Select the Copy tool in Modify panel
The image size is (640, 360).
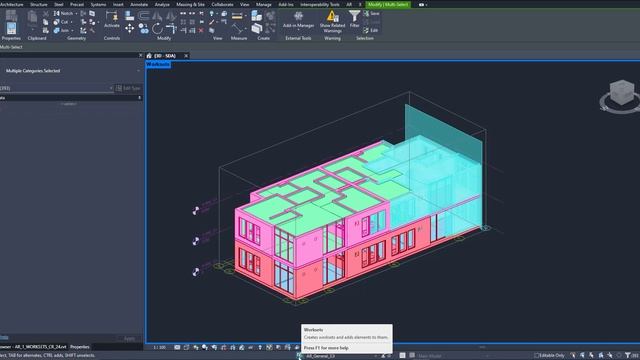(143, 29)
